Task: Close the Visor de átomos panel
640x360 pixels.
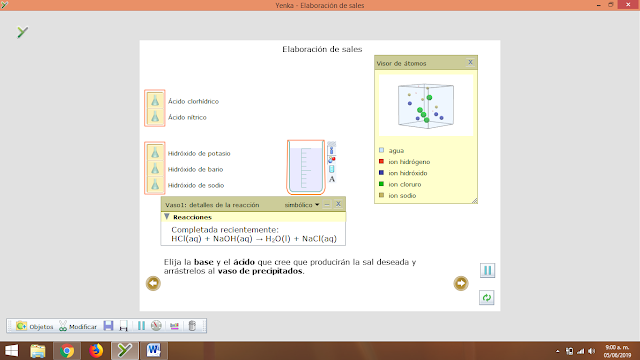Action: [470, 62]
